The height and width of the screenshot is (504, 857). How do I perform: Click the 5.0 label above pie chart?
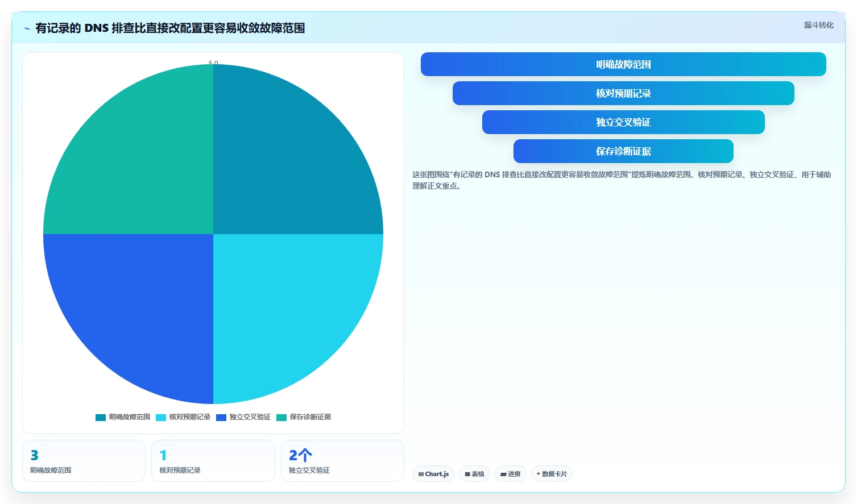point(213,63)
